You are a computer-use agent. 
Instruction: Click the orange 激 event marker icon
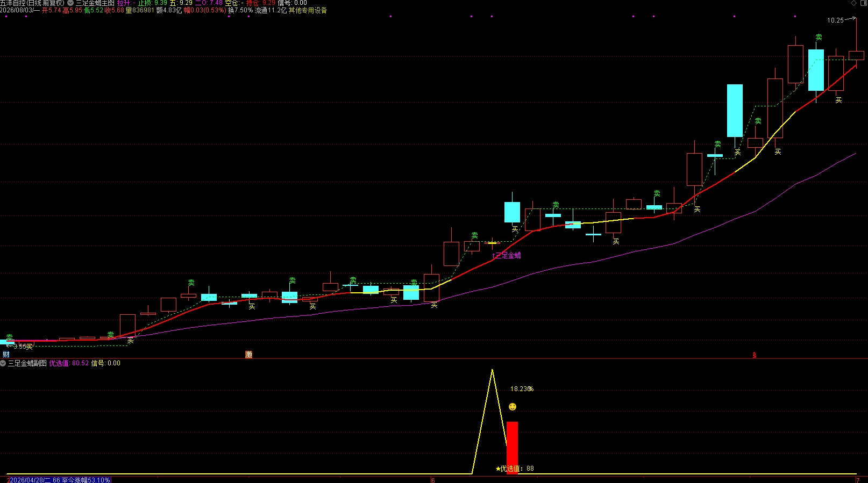click(x=248, y=355)
